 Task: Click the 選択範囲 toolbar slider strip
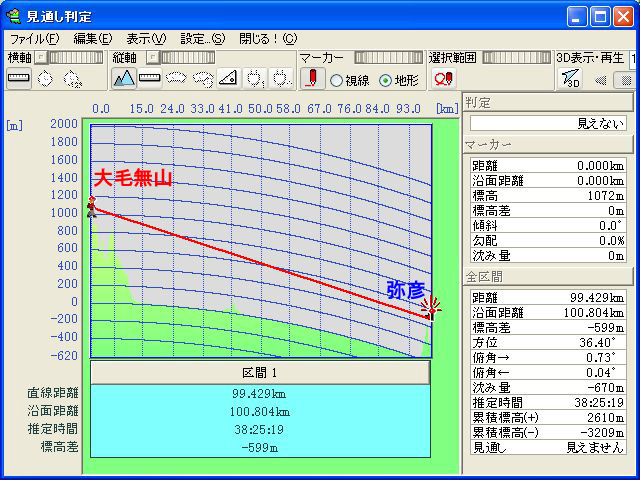516,58
